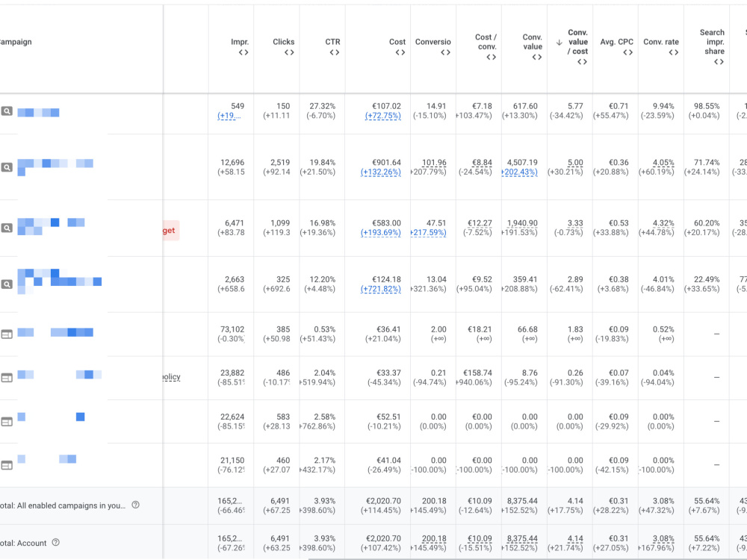Sort by the Conversio column header

tap(433, 42)
